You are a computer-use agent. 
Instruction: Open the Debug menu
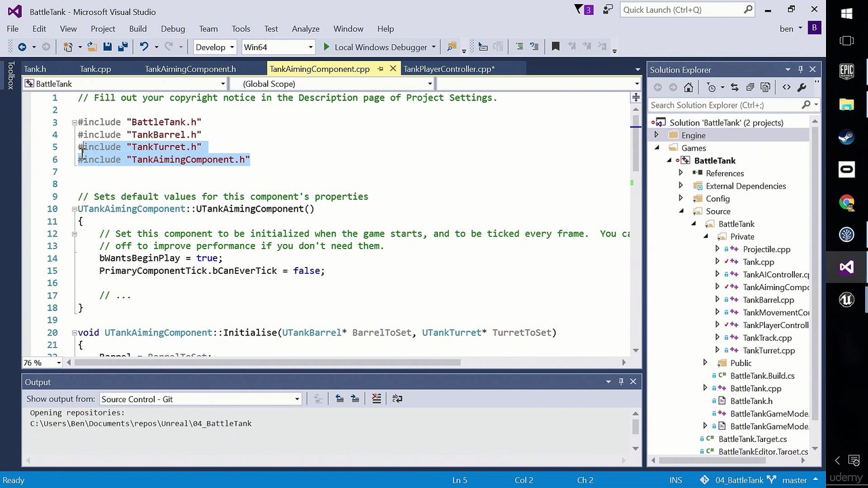(x=172, y=28)
